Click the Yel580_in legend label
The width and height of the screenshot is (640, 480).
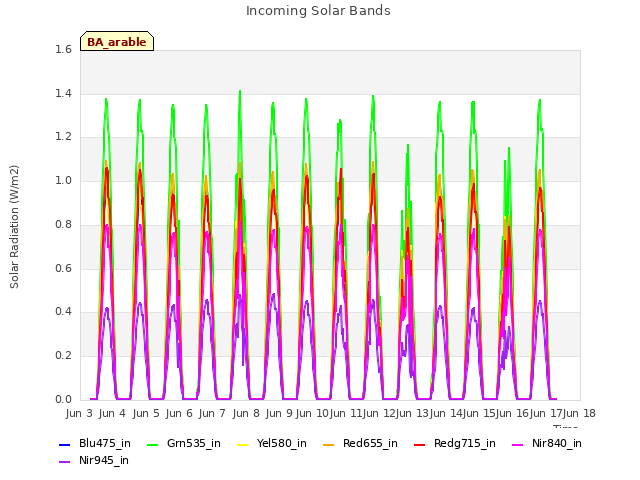(281, 443)
